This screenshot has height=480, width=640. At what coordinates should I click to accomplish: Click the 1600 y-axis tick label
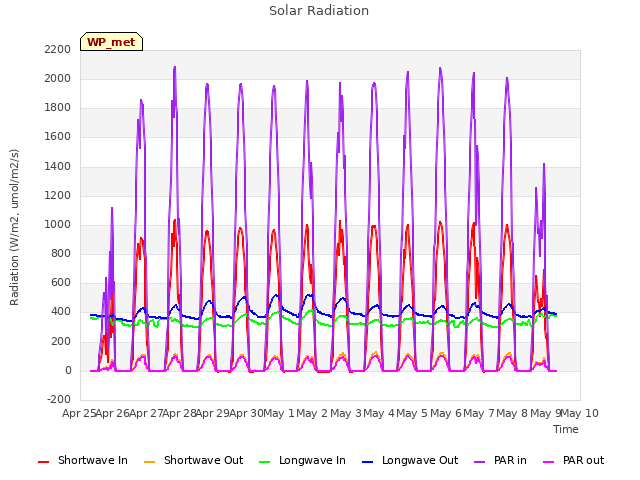(x=58, y=137)
